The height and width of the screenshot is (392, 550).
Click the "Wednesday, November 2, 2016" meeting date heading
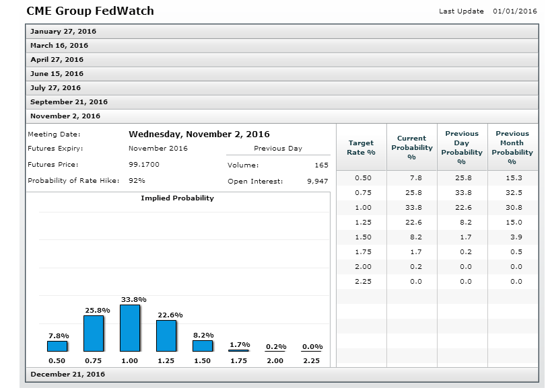pyautogui.click(x=199, y=134)
